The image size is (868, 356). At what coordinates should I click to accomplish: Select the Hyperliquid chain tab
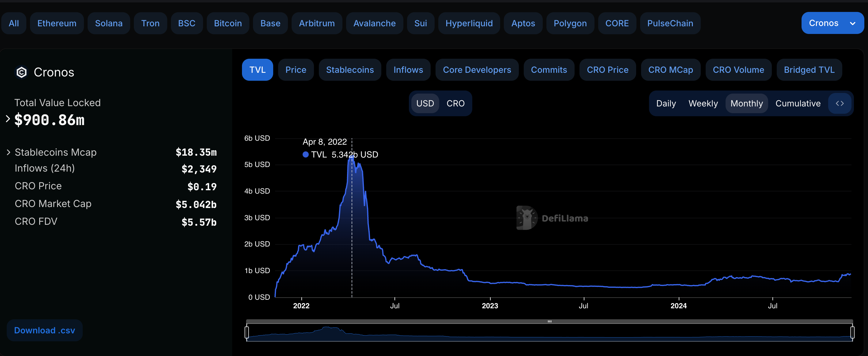click(469, 23)
